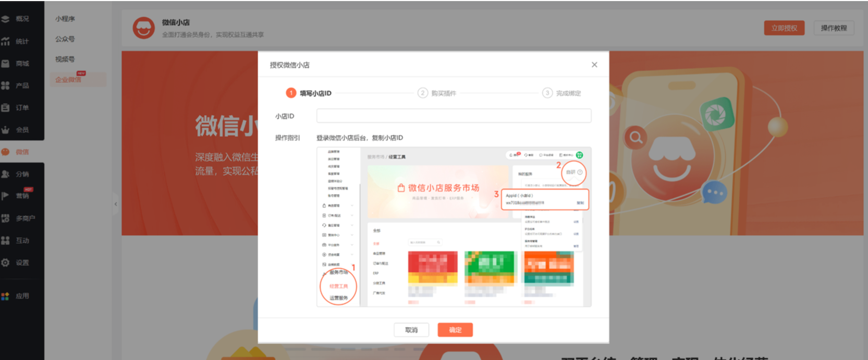The width and height of the screenshot is (868, 360).
Task: Select the 公众号 submenu item
Action: [65, 39]
